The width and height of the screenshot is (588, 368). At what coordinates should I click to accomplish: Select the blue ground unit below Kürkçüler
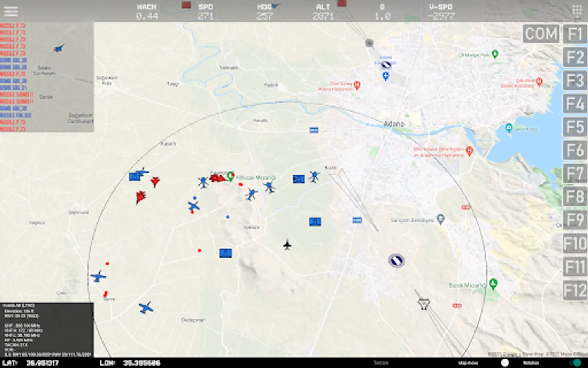coord(314,222)
